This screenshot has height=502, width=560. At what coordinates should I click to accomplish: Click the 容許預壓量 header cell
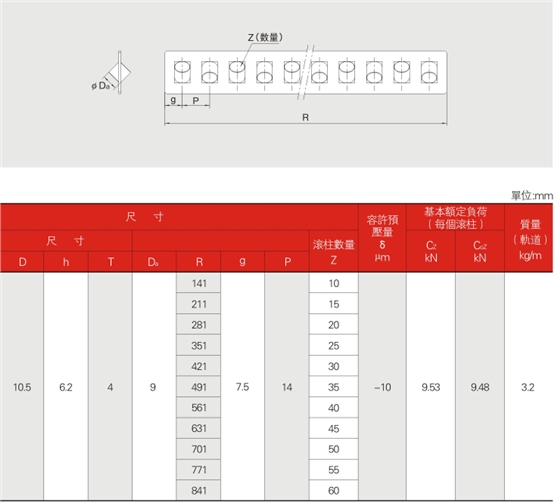coord(382,239)
